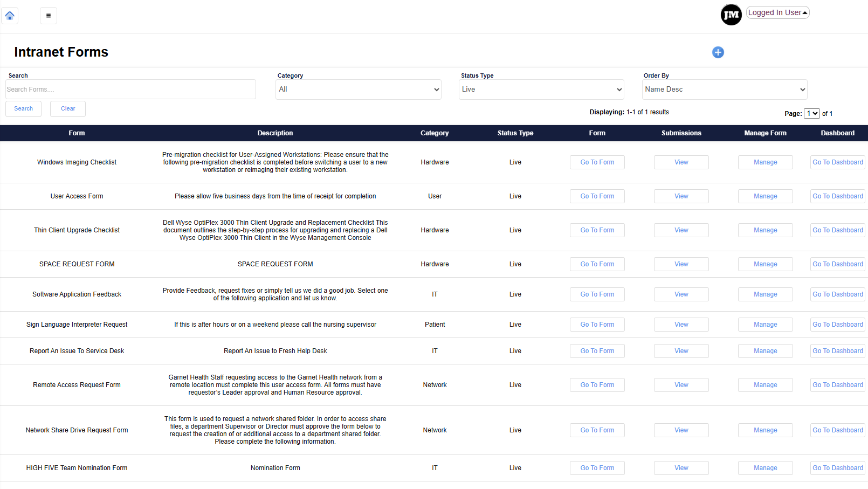
Task: Open the Order By dropdown
Action: tap(725, 89)
